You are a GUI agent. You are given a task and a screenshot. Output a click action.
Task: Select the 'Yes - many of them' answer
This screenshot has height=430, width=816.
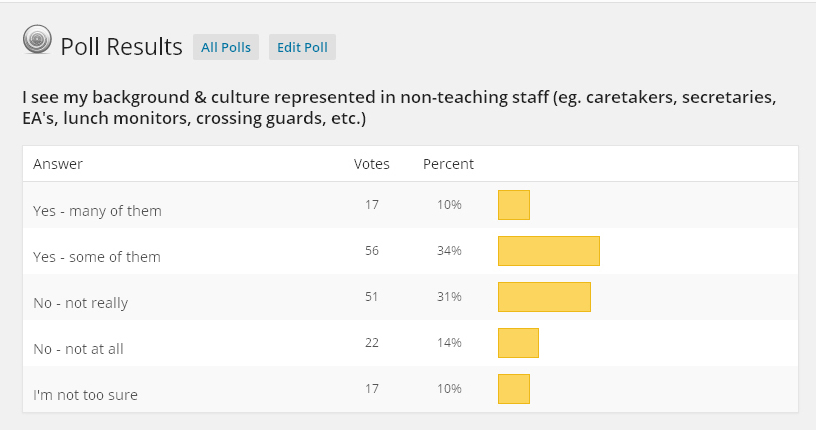point(97,210)
